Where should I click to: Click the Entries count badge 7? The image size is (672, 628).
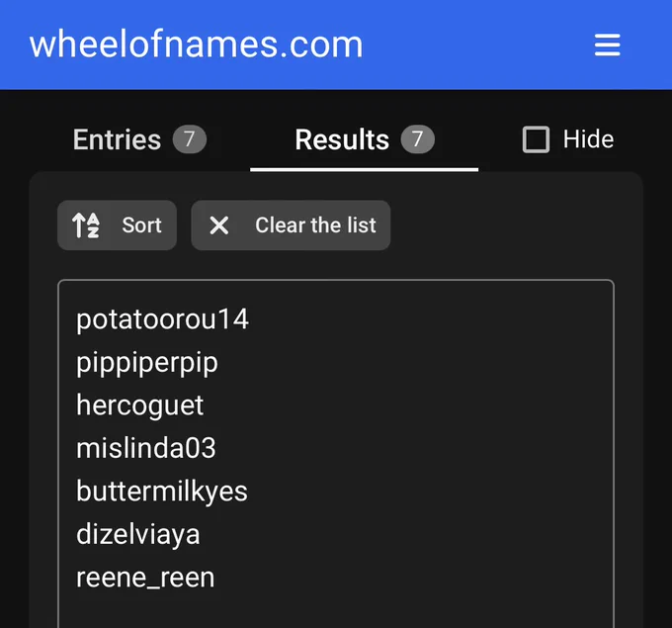[190, 139]
